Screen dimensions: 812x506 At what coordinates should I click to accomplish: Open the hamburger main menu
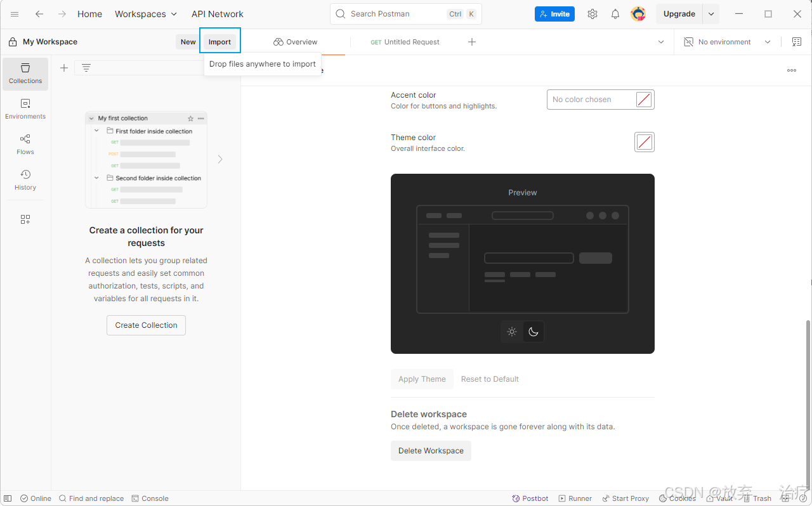point(15,14)
